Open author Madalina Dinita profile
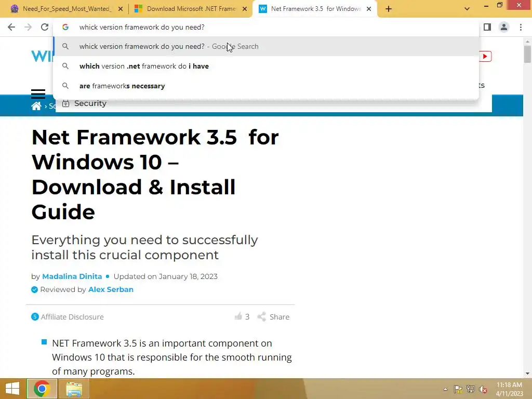This screenshot has height=399, width=532. 72,276
